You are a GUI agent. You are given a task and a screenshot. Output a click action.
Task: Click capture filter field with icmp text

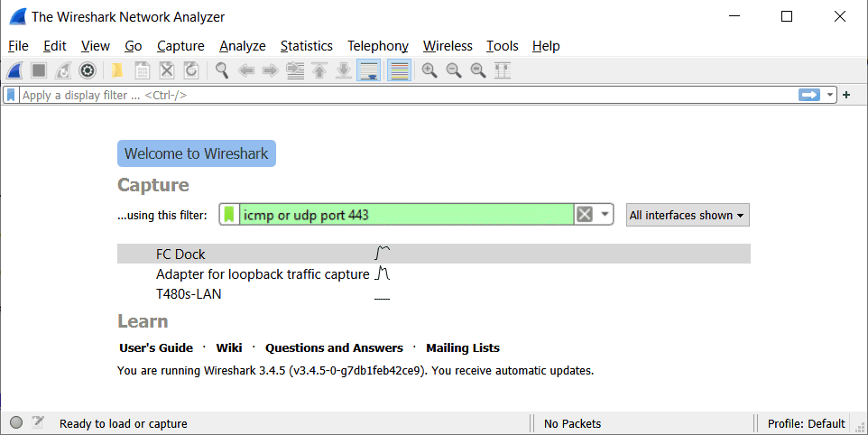406,215
